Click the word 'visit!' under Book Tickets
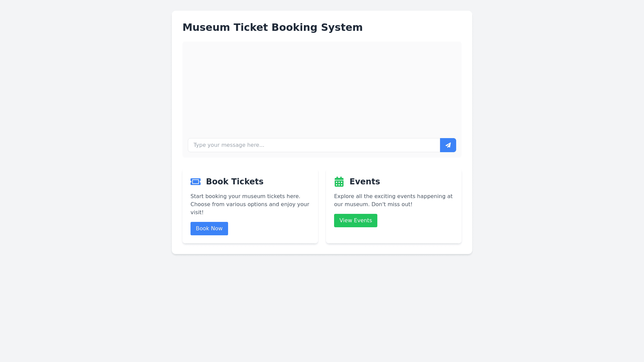This screenshot has width=644, height=362. 197,213
